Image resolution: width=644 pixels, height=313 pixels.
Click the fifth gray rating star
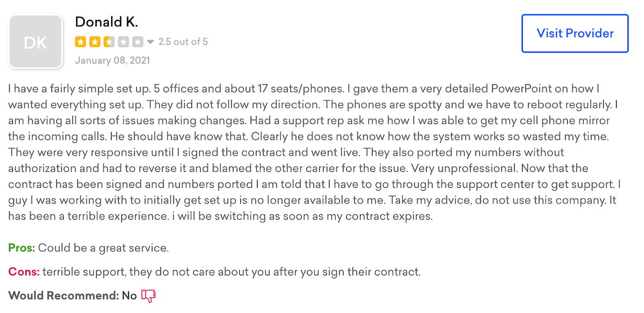point(137,41)
